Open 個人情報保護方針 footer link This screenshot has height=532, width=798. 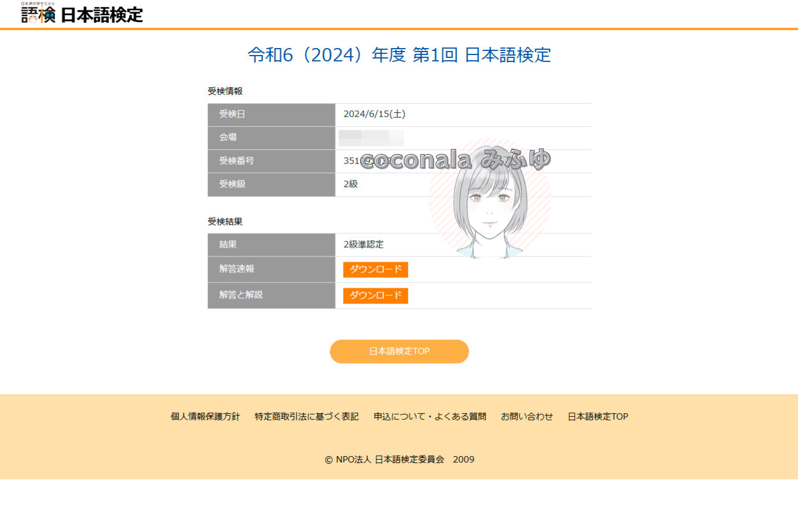[x=205, y=417]
